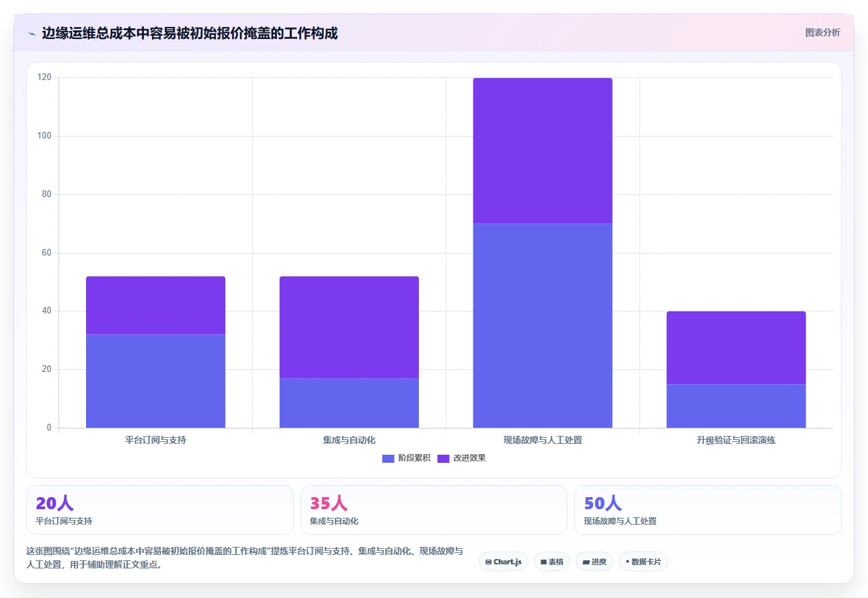
Task: Click blue bar segment for 集成与自动化
Action: [x=349, y=403]
